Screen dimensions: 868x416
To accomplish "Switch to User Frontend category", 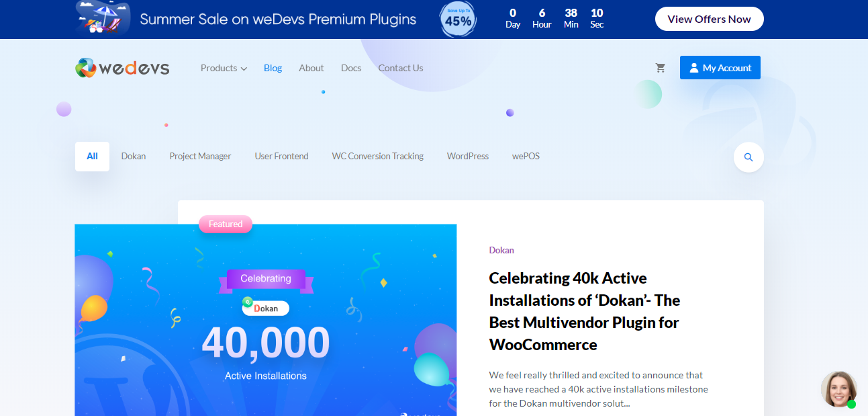I will [x=281, y=157].
